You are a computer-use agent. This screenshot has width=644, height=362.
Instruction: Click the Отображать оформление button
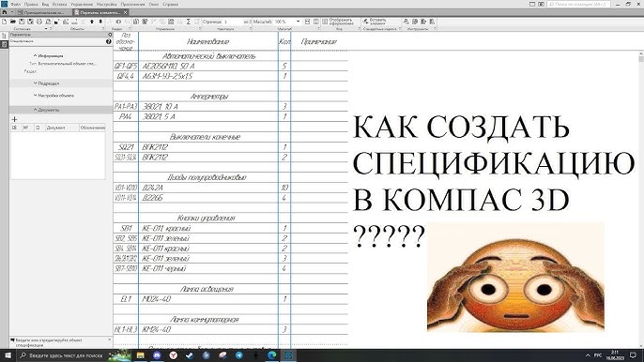[x=338, y=22]
